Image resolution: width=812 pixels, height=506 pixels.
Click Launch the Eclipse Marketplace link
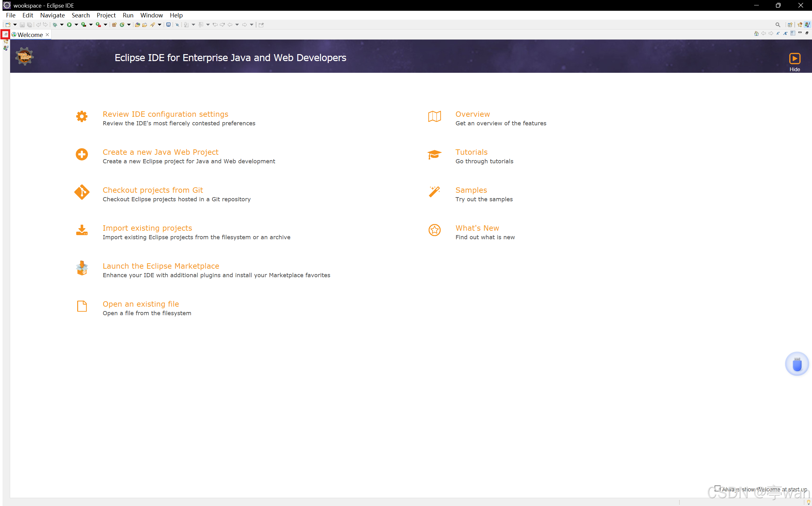pyautogui.click(x=161, y=266)
